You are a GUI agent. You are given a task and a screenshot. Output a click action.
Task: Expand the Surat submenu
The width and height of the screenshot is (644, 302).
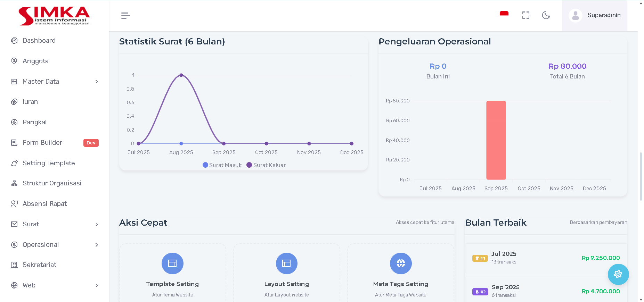(x=55, y=224)
